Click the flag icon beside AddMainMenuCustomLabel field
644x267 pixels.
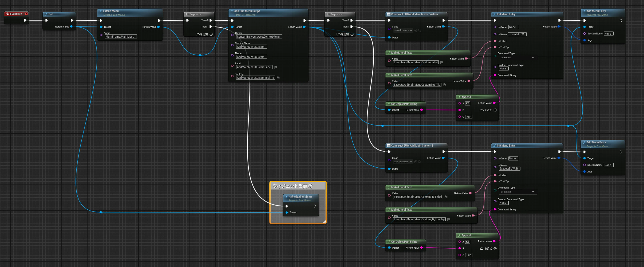pos(275,67)
